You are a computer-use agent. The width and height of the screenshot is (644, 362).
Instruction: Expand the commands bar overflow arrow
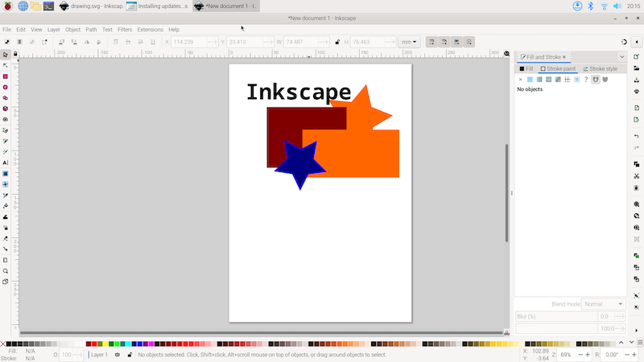pos(637,331)
